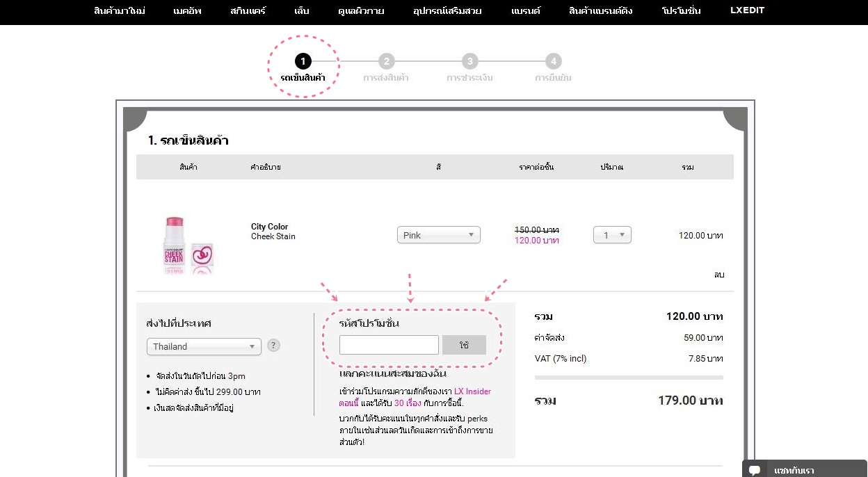Image resolution: width=868 pixels, height=477 pixels.
Task: Click the promotion code input field
Action: point(389,345)
